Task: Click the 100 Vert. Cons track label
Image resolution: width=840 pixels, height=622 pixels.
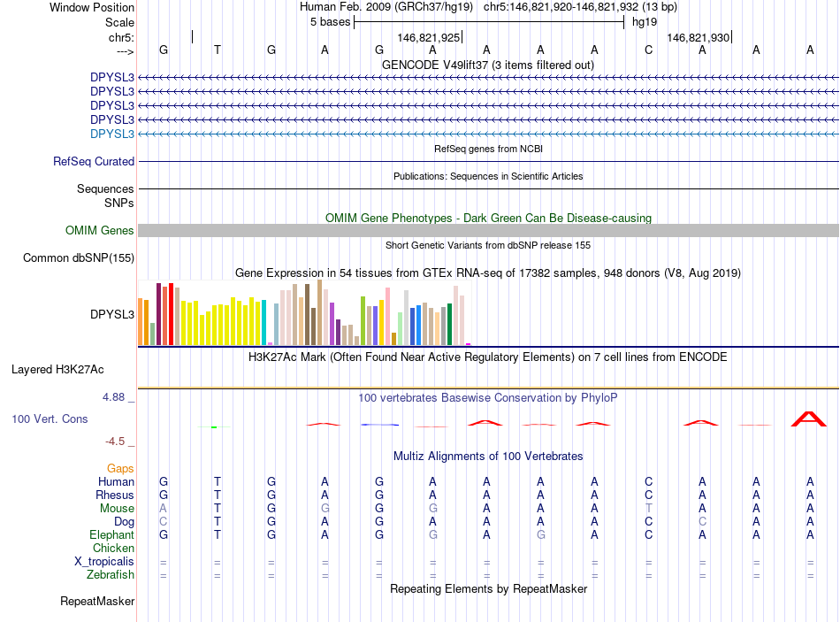Action: (x=50, y=419)
